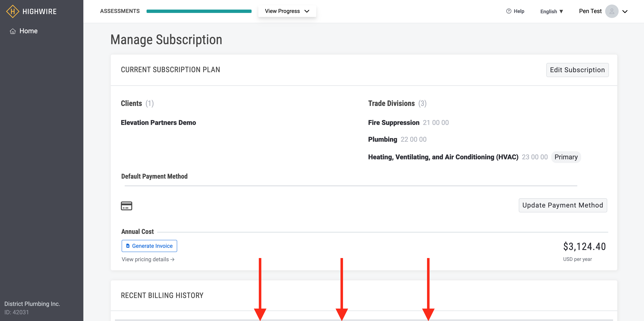Click the HIGHWIRE brand name text
The width and height of the screenshot is (644, 321).
tap(39, 11)
